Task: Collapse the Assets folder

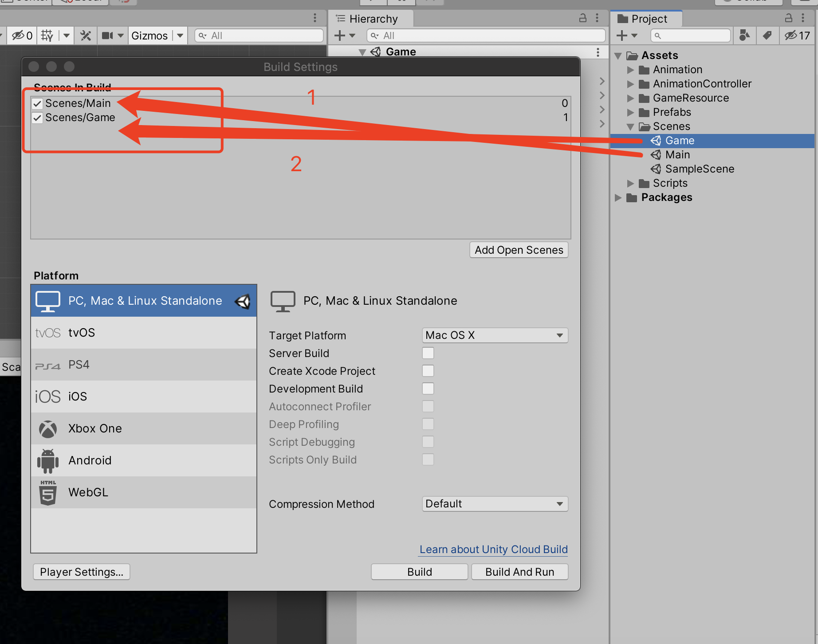Action: (x=618, y=56)
